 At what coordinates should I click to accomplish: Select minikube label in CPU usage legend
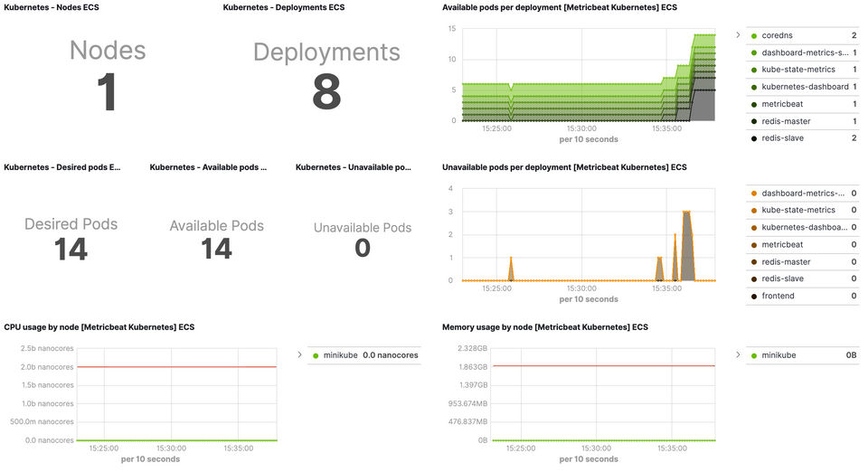coord(341,355)
